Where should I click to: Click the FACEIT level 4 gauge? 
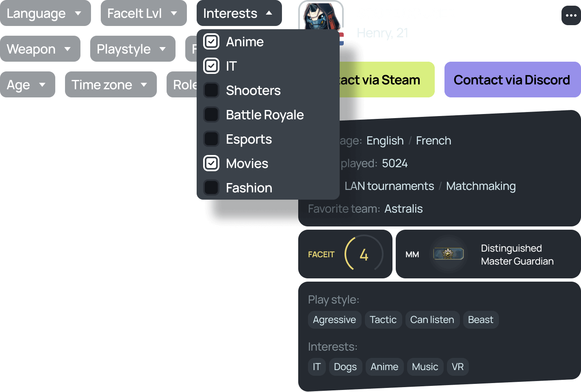[364, 254]
